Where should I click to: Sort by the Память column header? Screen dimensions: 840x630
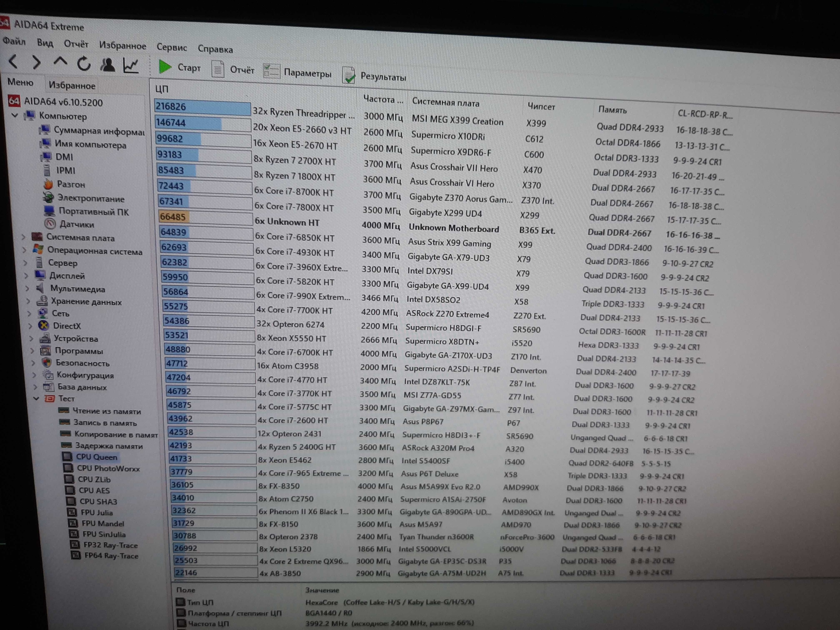pyautogui.click(x=612, y=110)
